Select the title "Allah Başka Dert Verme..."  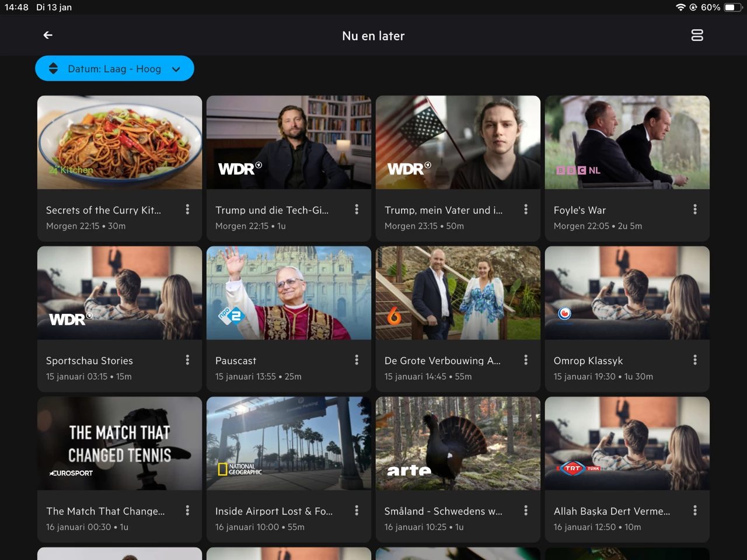[612, 512]
